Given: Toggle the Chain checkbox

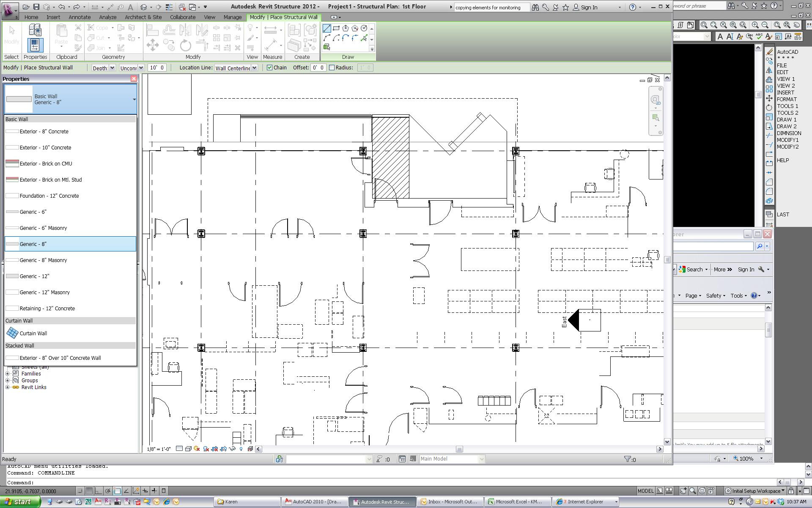Looking at the screenshot, I should 269,68.
